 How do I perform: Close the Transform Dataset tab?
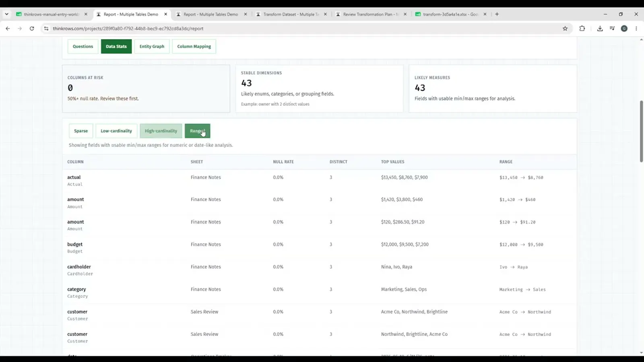326,14
